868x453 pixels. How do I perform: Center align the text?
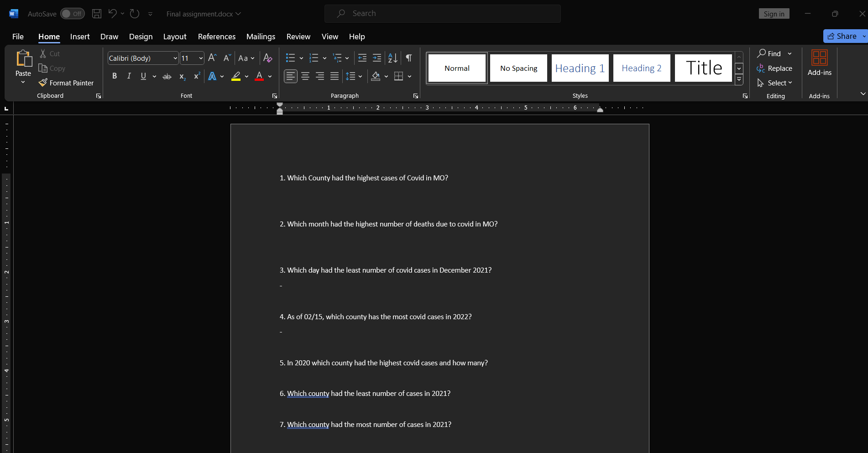point(305,76)
